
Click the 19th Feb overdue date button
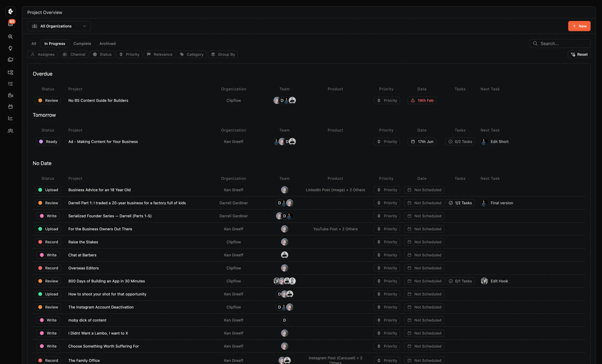pyautogui.click(x=422, y=100)
